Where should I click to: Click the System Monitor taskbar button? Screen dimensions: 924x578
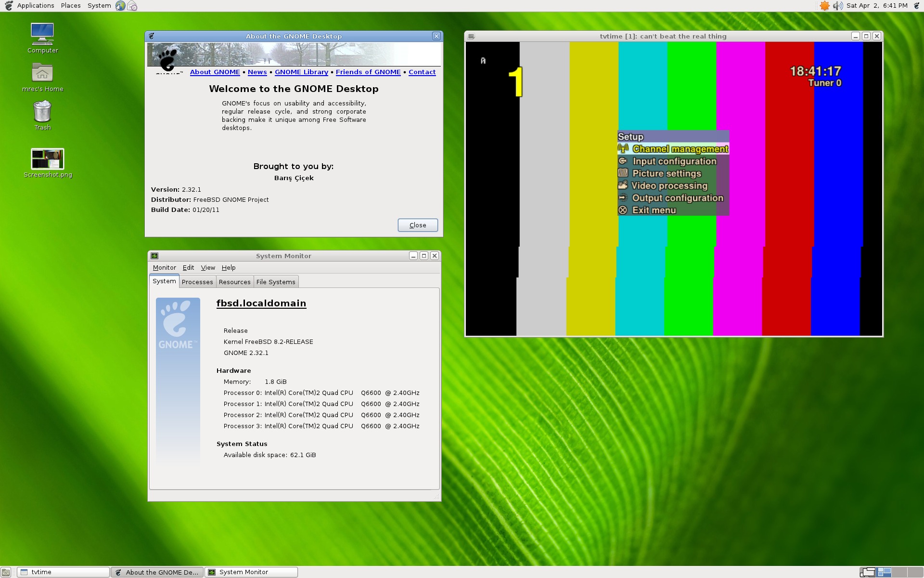pos(251,572)
